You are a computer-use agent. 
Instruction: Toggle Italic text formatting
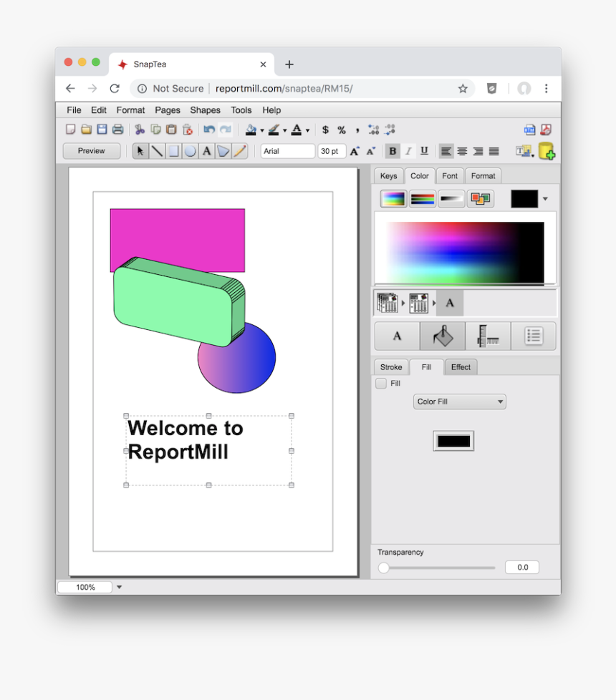(x=408, y=151)
